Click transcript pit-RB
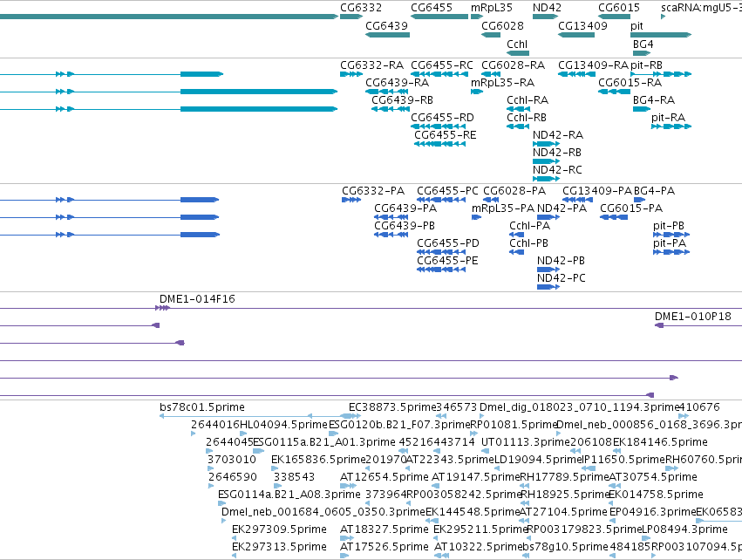 click(646, 65)
